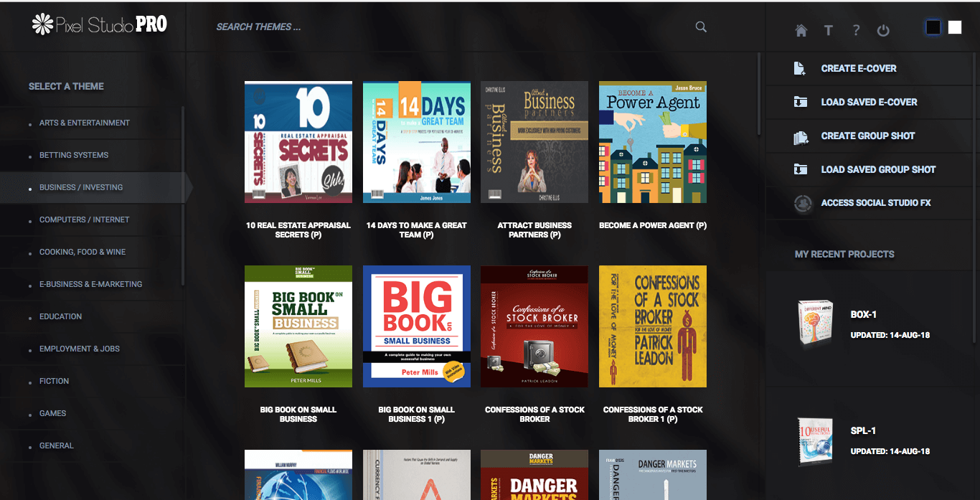Image resolution: width=980 pixels, height=500 pixels.
Task: Open the Become a Power Agent cover
Action: pyautogui.click(x=653, y=142)
